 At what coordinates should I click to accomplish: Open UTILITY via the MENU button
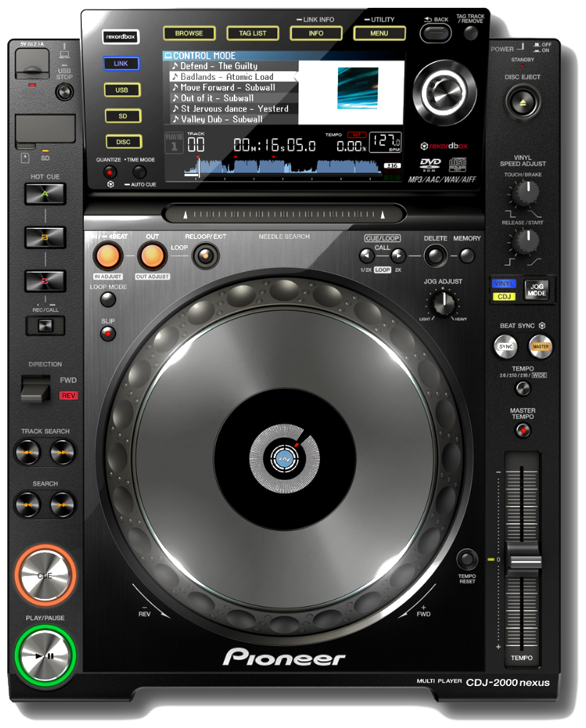(x=379, y=33)
